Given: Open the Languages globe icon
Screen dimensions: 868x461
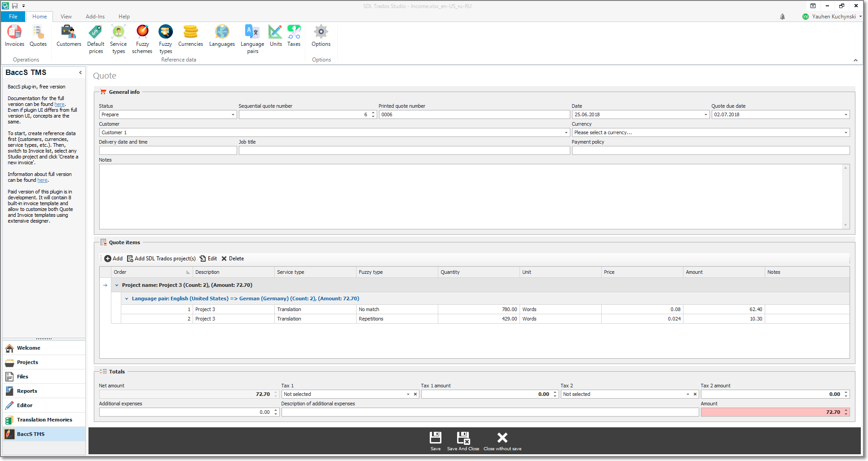Looking at the screenshot, I should tap(222, 36).
